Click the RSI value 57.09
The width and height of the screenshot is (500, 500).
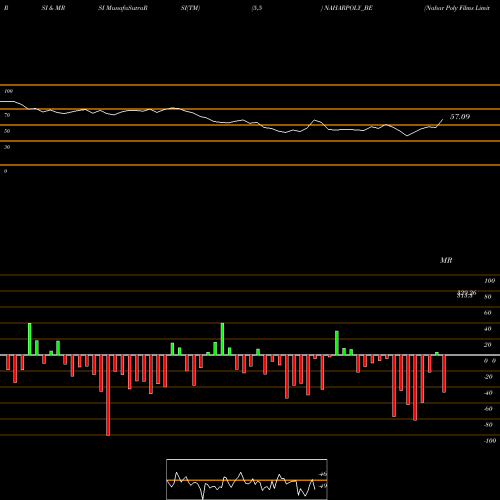tap(460, 117)
